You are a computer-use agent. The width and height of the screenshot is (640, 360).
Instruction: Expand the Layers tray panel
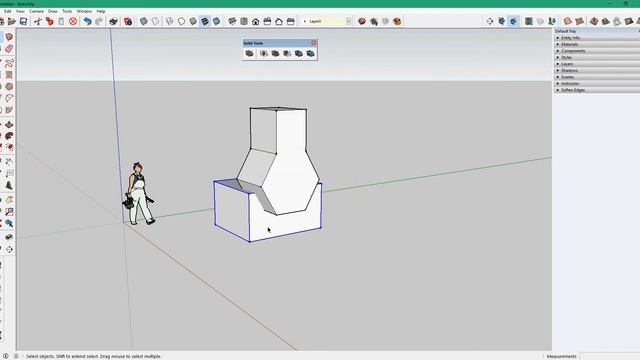pyautogui.click(x=597, y=64)
